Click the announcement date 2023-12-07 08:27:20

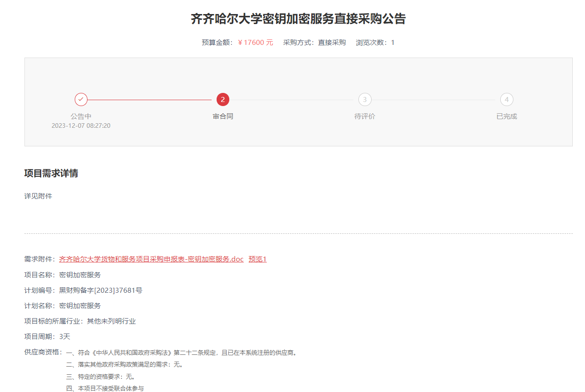click(81, 125)
